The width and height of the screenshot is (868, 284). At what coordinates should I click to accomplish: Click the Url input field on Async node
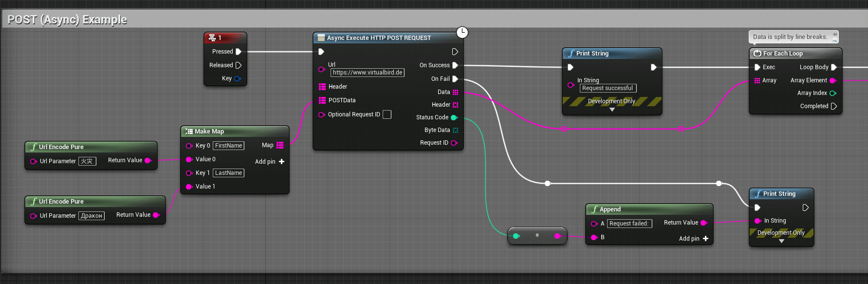(368, 73)
